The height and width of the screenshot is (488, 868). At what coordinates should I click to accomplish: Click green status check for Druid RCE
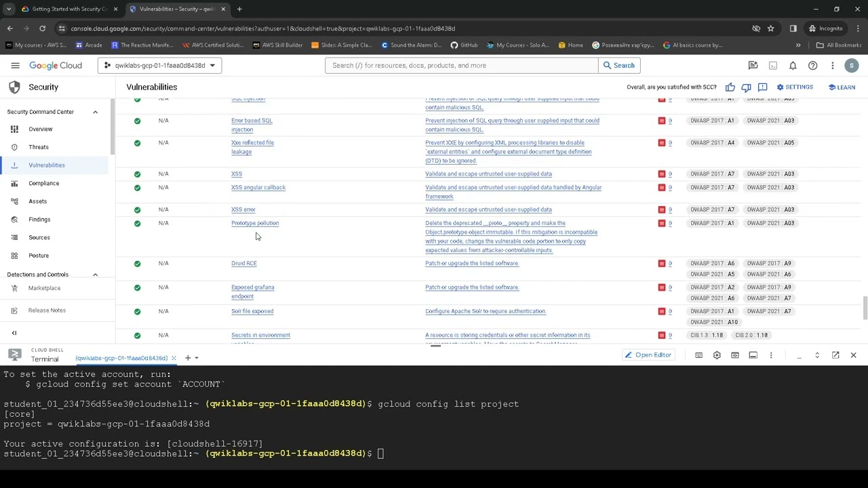138,264
